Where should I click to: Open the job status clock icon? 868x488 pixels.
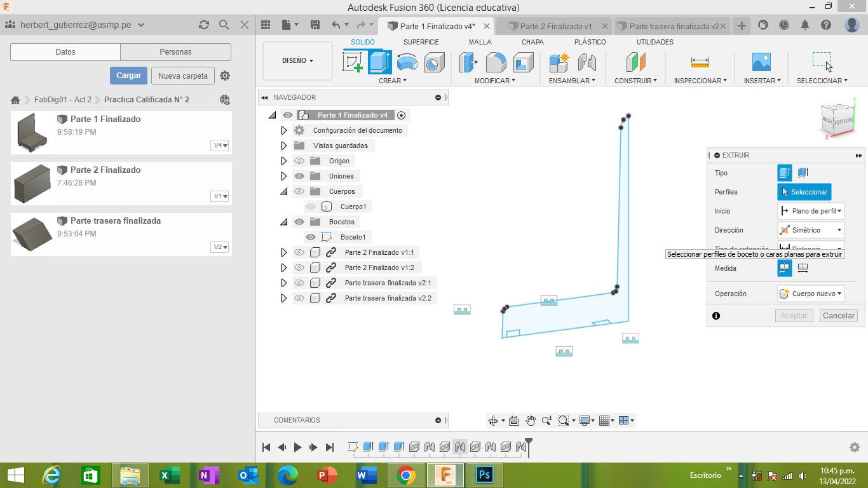coord(784,25)
